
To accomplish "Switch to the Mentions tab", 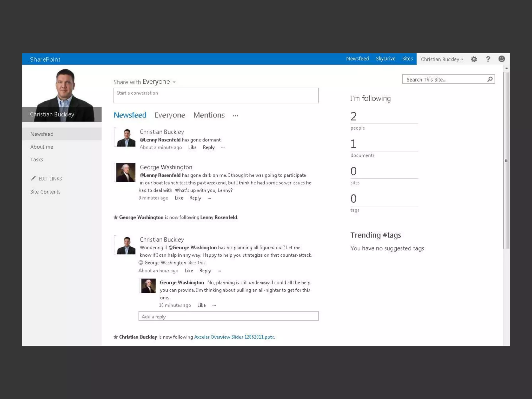I will point(209,115).
